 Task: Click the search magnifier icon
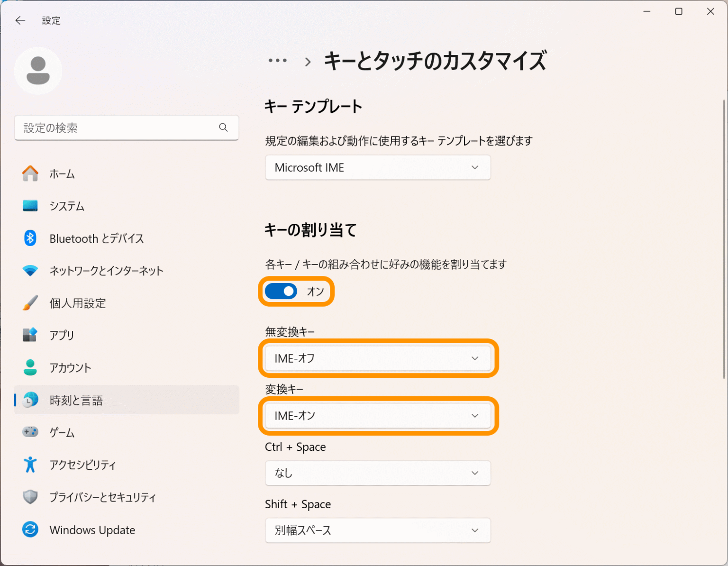223,128
